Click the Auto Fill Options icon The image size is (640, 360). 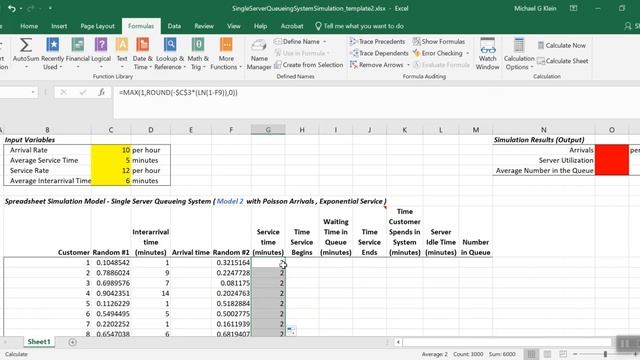pyautogui.click(x=291, y=331)
